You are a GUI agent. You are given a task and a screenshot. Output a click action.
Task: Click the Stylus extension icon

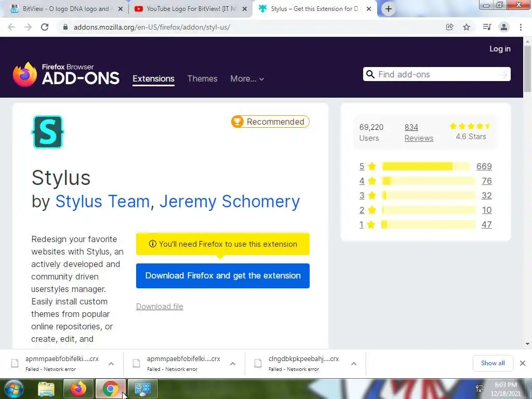[x=47, y=132]
